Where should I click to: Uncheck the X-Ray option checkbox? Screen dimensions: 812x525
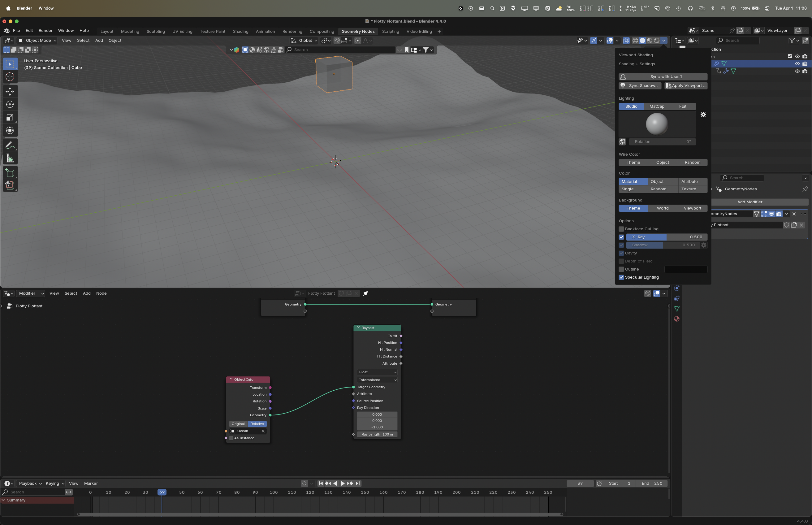click(x=621, y=237)
